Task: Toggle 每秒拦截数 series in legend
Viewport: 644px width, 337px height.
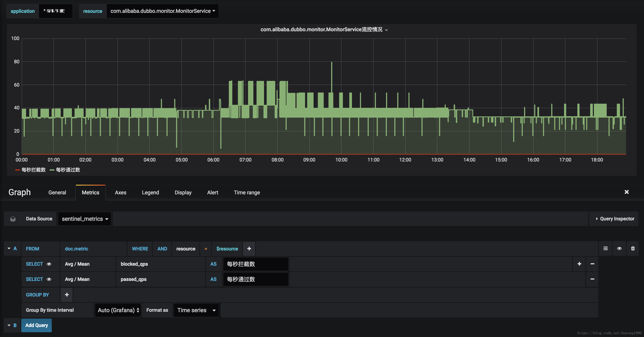Action: (x=34, y=170)
